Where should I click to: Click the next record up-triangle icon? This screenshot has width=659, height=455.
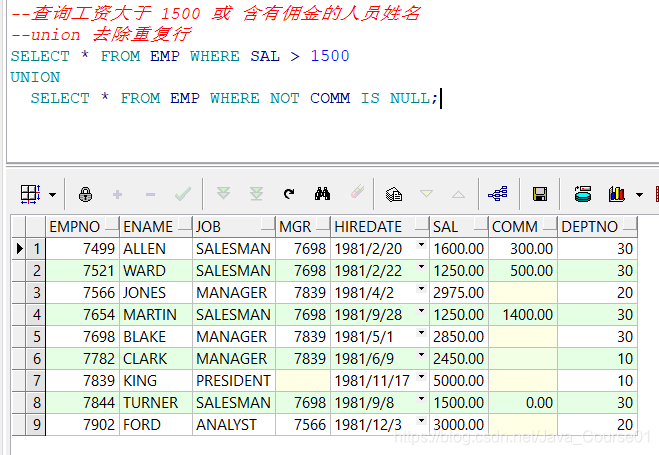pyautogui.click(x=459, y=195)
